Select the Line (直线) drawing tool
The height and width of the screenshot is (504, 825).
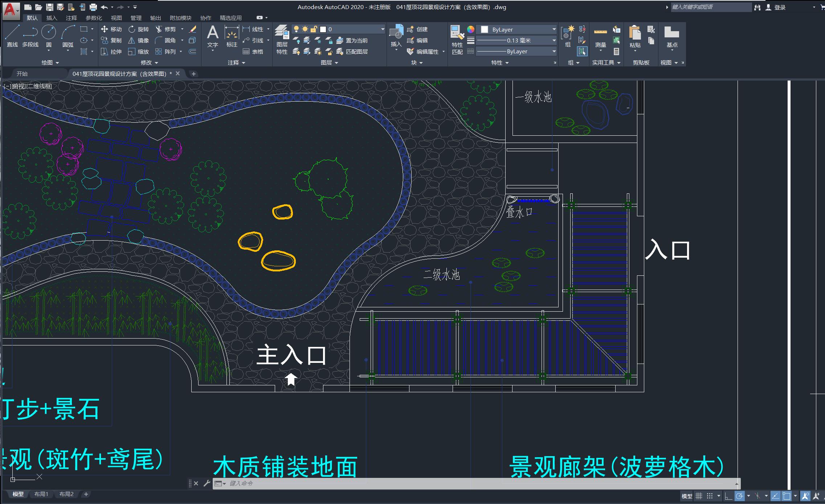click(12, 33)
